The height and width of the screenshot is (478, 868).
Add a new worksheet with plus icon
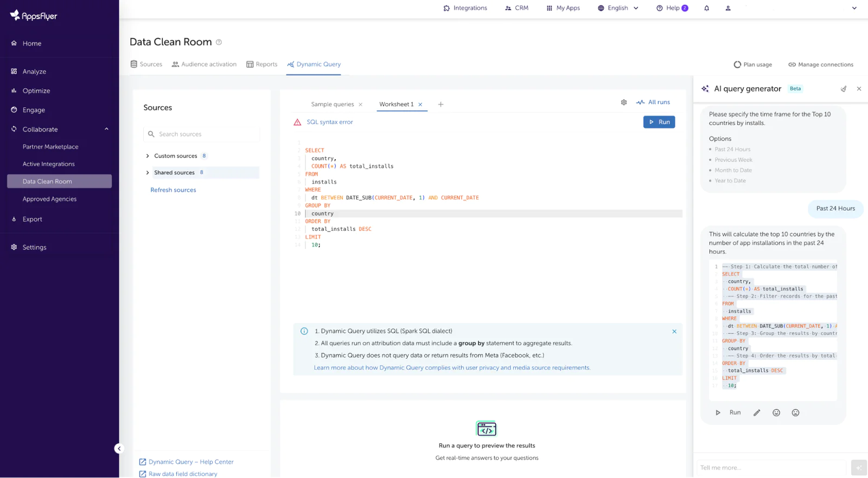click(x=441, y=105)
